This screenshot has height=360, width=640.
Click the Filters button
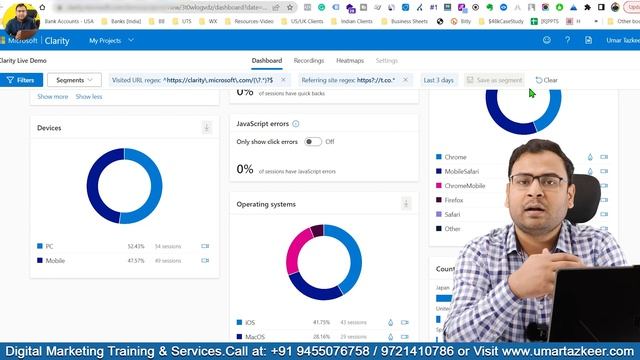[21, 80]
